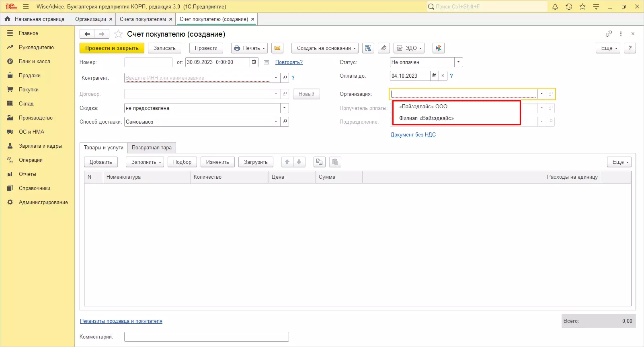Open the Документ без НДС link

[413, 135]
